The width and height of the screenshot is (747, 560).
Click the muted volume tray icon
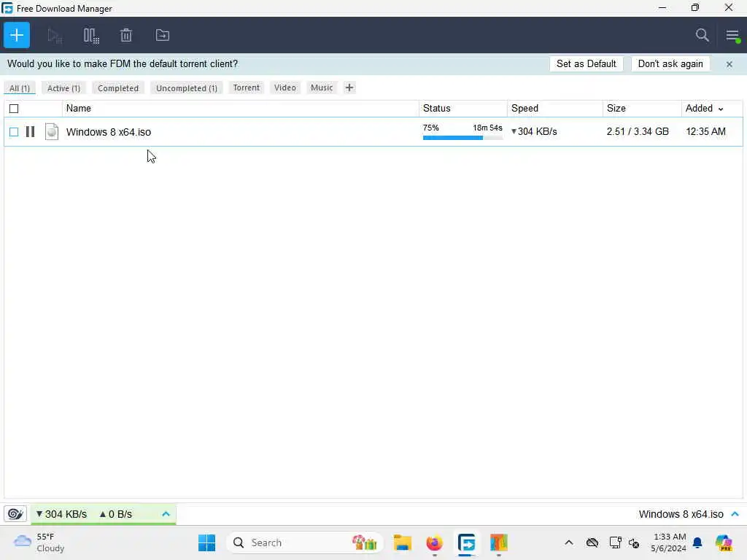click(x=634, y=542)
